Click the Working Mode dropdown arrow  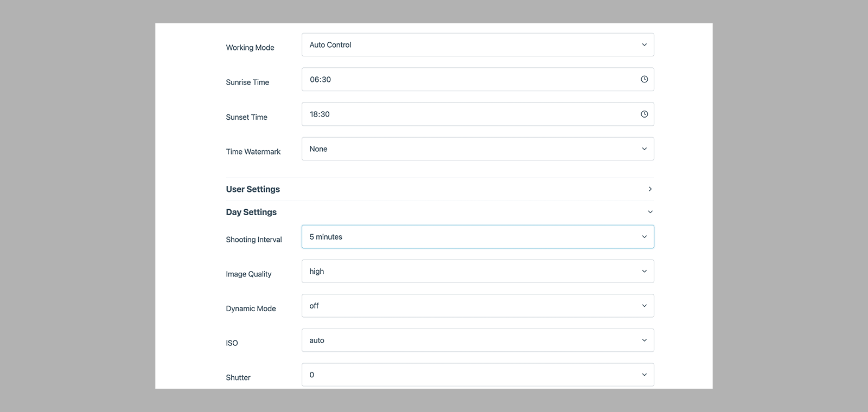click(x=644, y=45)
